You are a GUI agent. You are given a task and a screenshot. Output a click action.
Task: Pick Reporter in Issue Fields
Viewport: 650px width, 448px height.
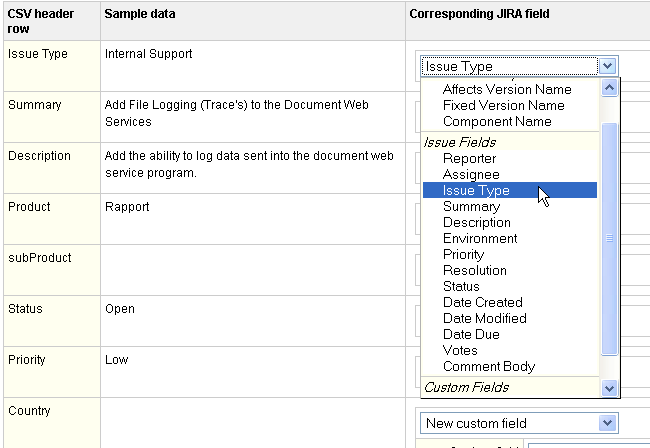point(469,158)
